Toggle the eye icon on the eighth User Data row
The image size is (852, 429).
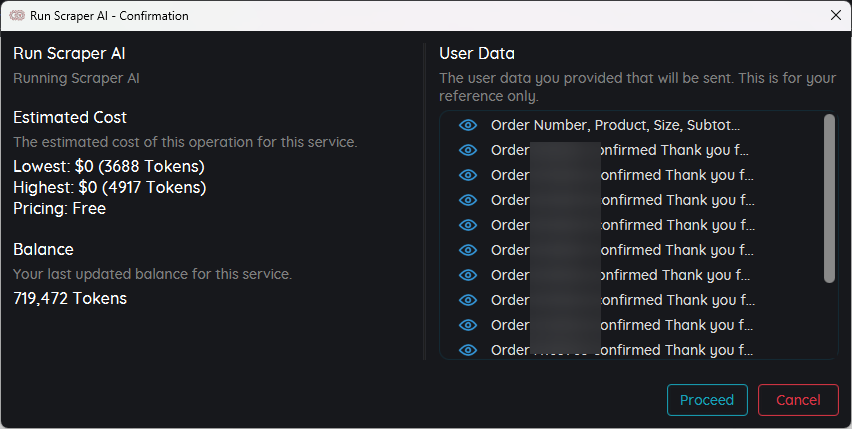[x=467, y=300]
